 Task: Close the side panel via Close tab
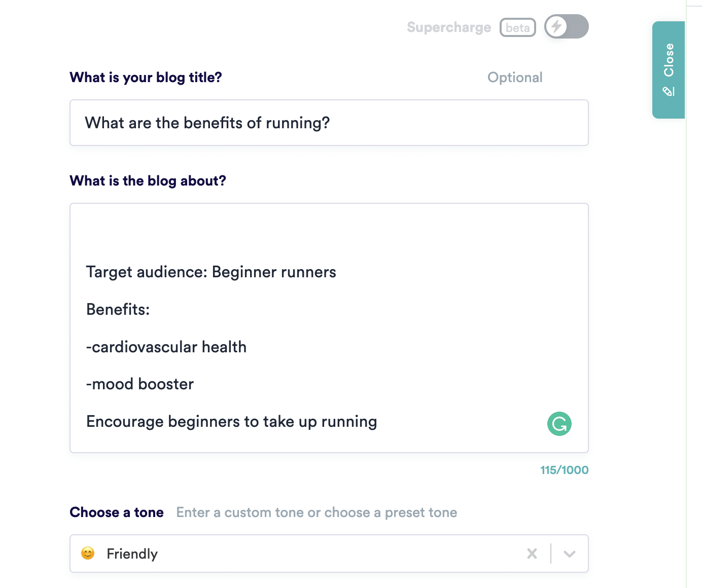[x=669, y=70]
